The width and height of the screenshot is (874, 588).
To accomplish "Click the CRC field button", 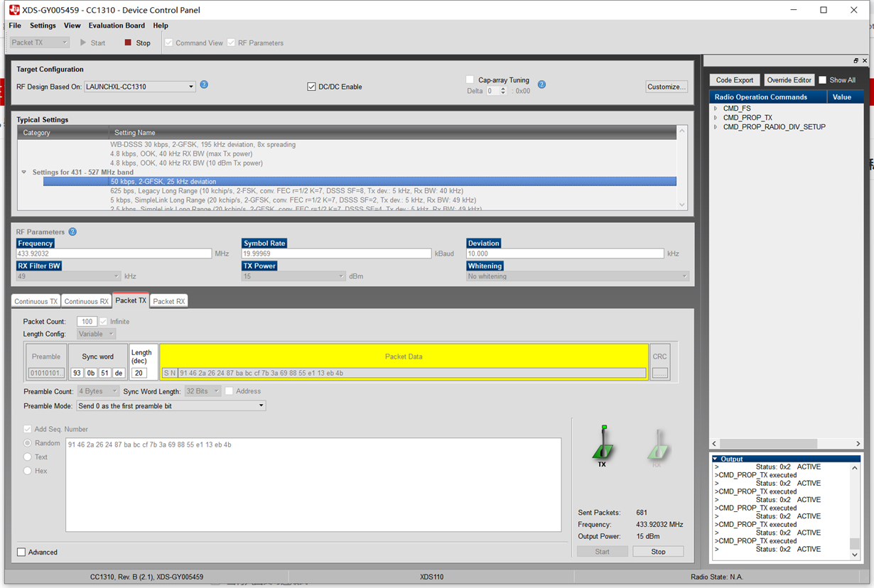I will pyautogui.click(x=660, y=373).
